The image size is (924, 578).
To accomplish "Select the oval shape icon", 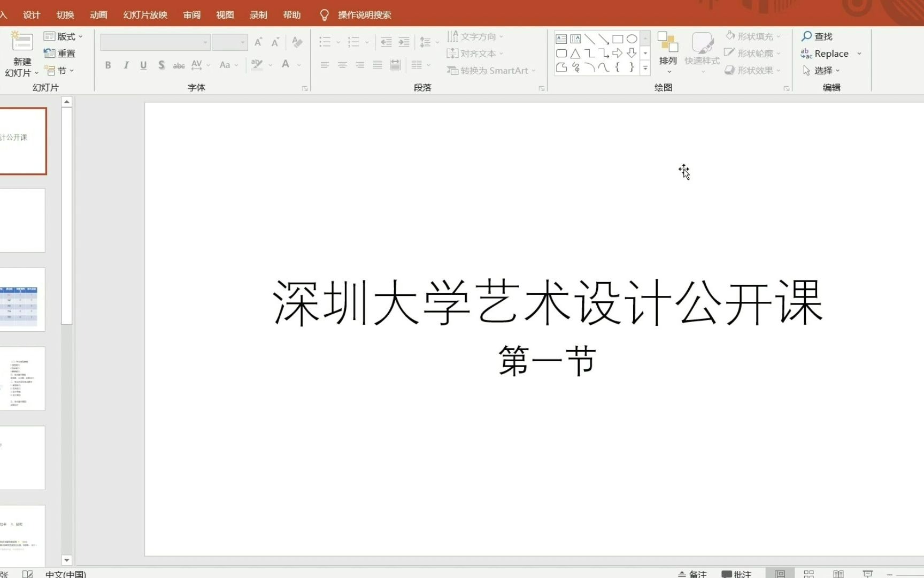I will coord(632,39).
